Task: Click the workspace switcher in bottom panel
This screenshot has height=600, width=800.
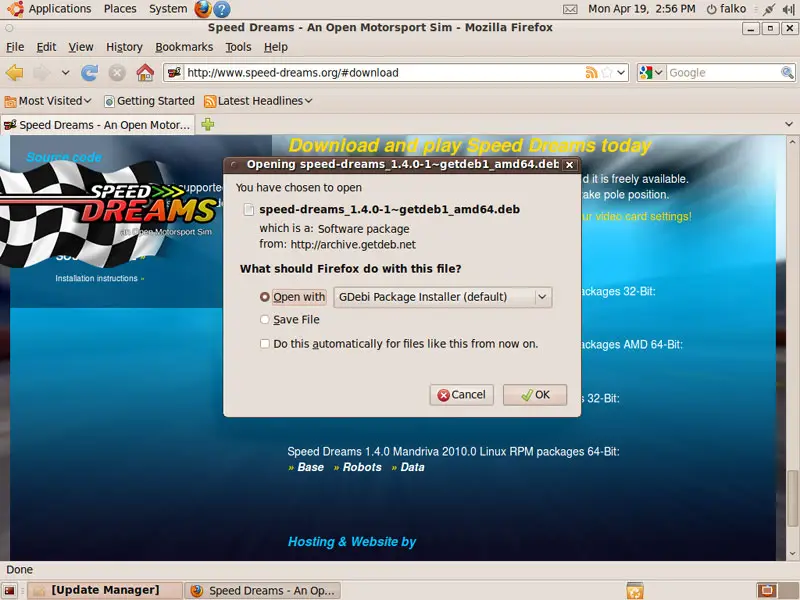Action: [x=777, y=590]
